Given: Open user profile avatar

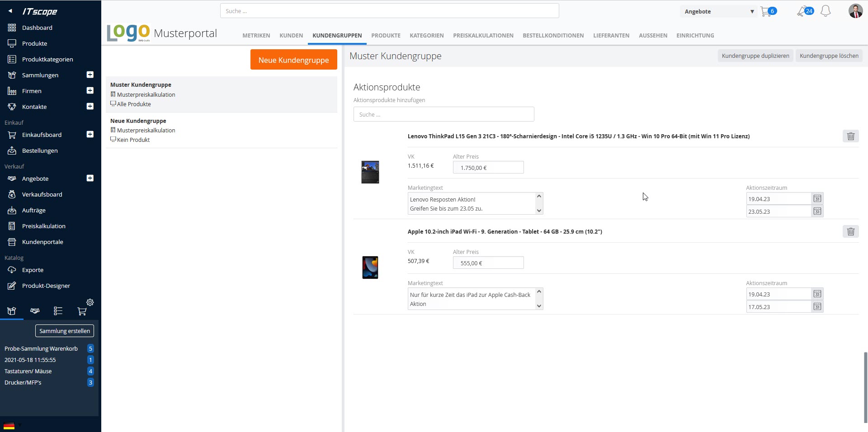Looking at the screenshot, I should pyautogui.click(x=855, y=11).
